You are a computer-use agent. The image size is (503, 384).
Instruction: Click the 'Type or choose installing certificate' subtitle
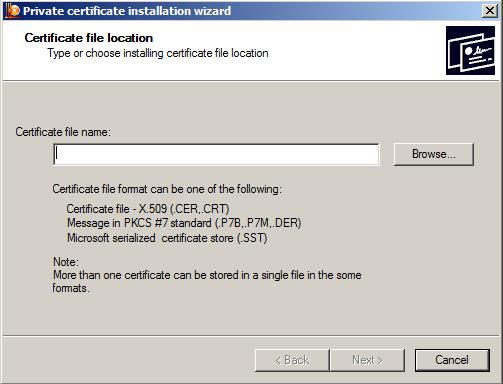pyautogui.click(x=158, y=53)
